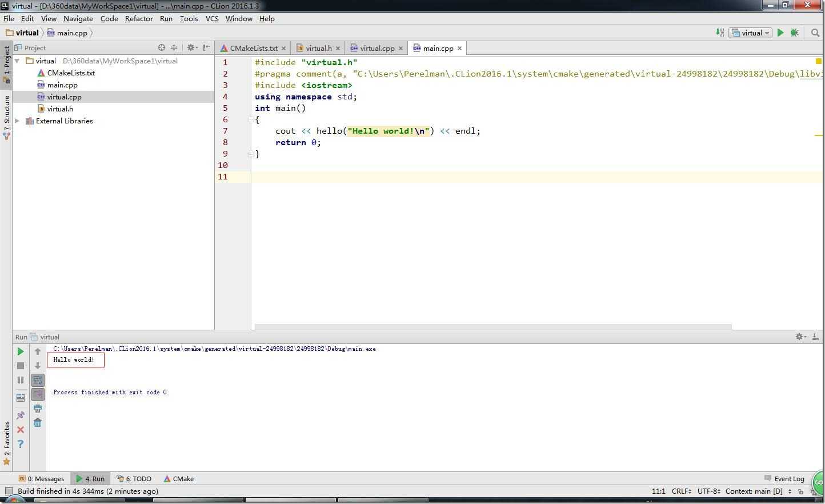Viewport: 825px width, 504px height.
Task: Open the VCS menu
Action: (212, 18)
